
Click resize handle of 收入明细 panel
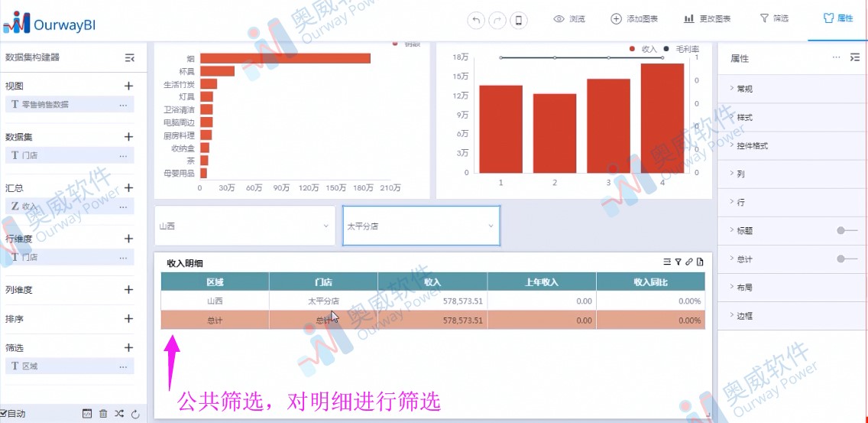[708, 415]
